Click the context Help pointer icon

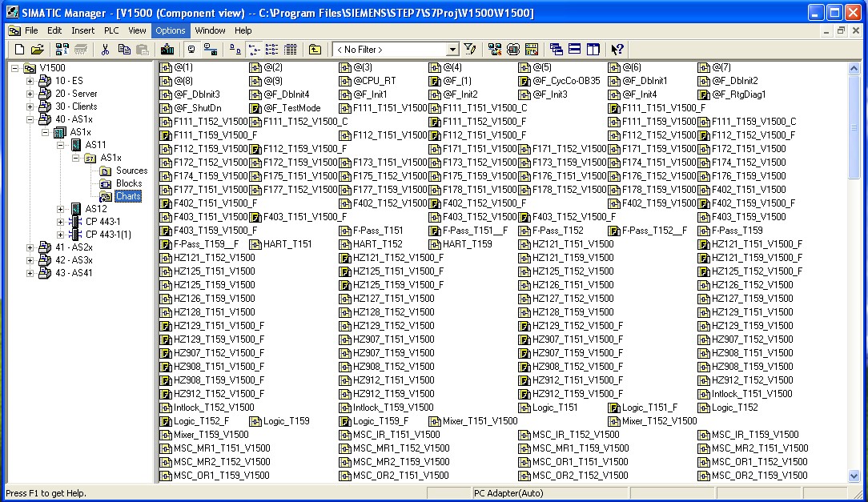(x=618, y=50)
